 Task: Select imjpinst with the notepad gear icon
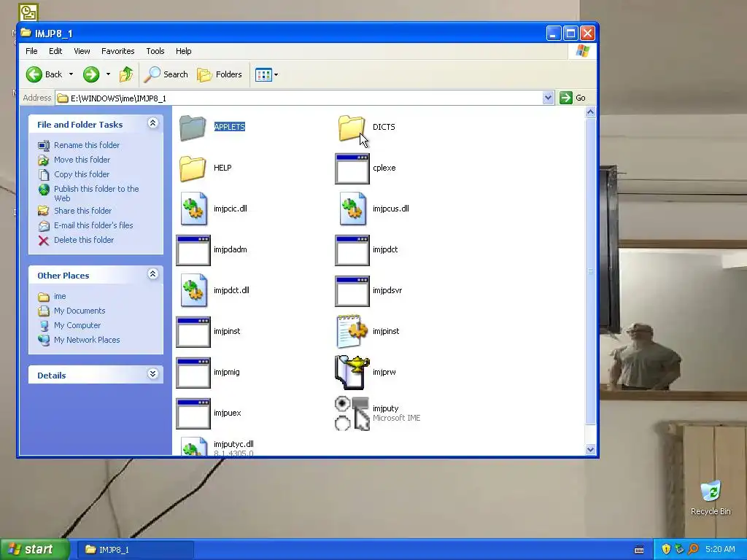pos(368,332)
